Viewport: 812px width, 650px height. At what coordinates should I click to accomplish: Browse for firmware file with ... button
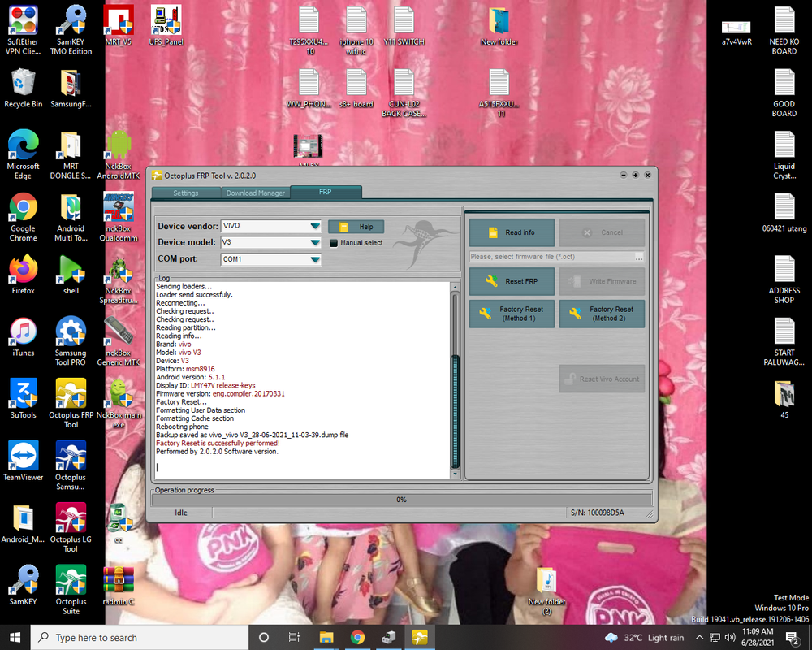click(639, 257)
